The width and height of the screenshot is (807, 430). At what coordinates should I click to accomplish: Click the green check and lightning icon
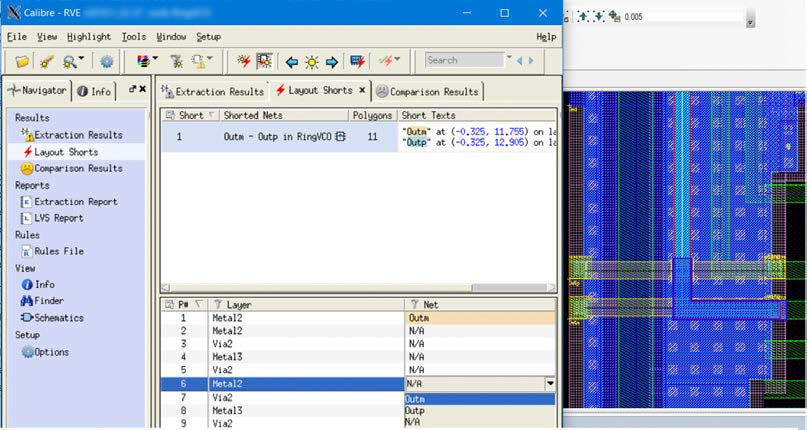(x=385, y=61)
